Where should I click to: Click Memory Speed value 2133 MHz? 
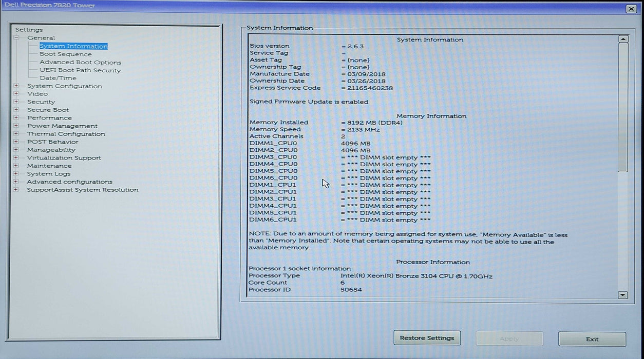(364, 130)
